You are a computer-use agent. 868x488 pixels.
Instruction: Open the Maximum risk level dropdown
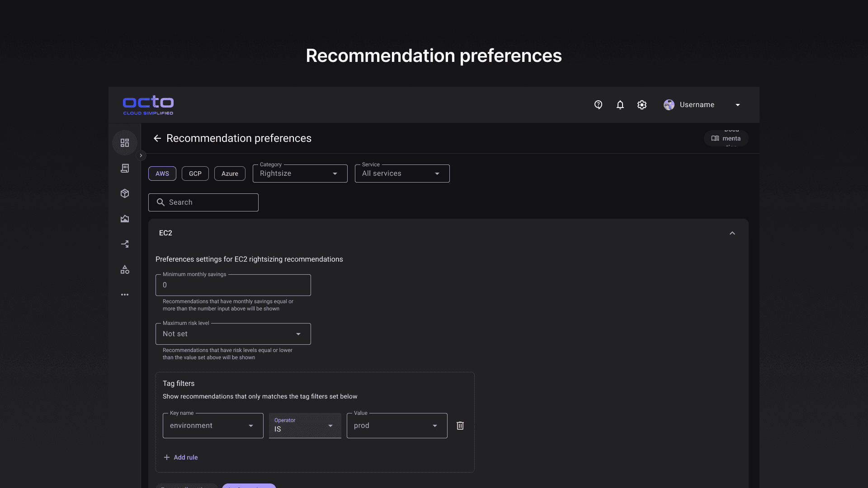pos(233,334)
